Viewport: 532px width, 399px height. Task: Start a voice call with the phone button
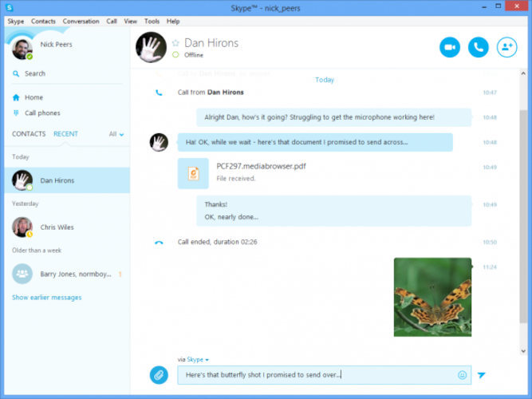[478, 47]
